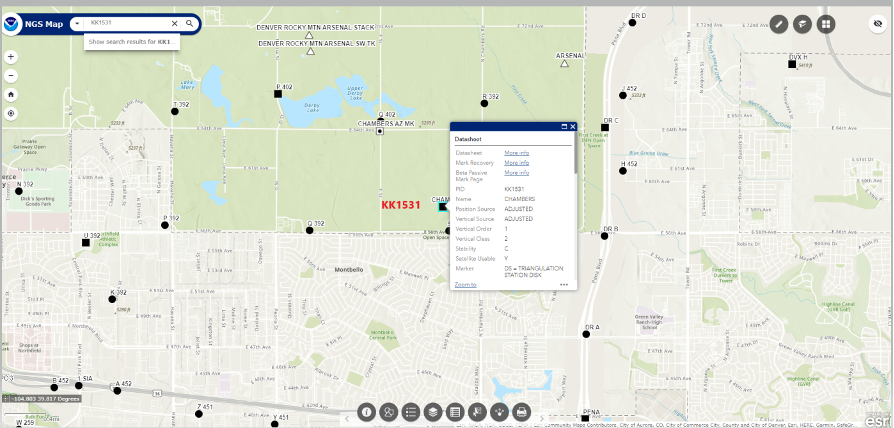This screenshot has width=894, height=428.
Task: Select 'Show search results for KK1' suggestion
Action: pos(129,42)
